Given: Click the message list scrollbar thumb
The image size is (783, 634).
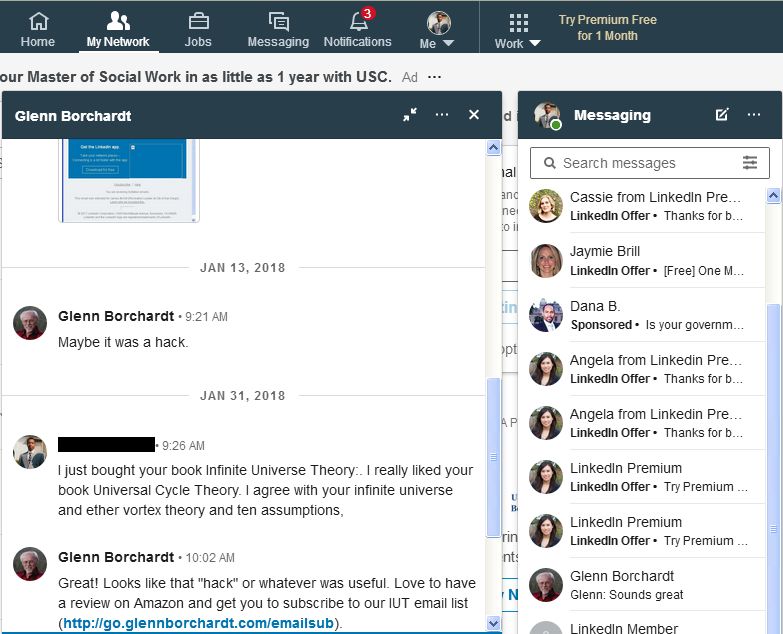Looking at the screenshot, I should 774,468.
